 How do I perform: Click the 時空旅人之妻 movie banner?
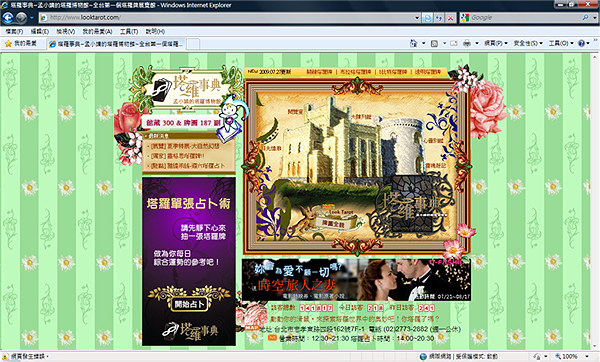[356, 280]
